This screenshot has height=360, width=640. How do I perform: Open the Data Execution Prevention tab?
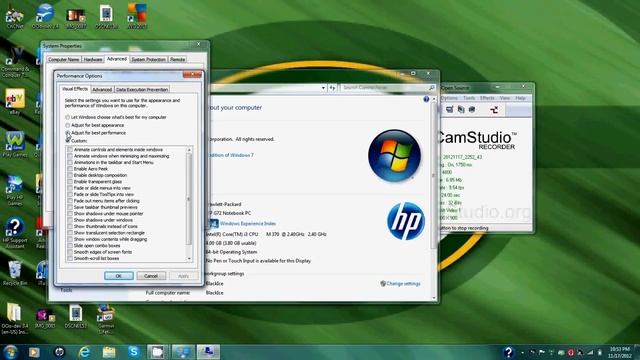pyautogui.click(x=142, y=89)
